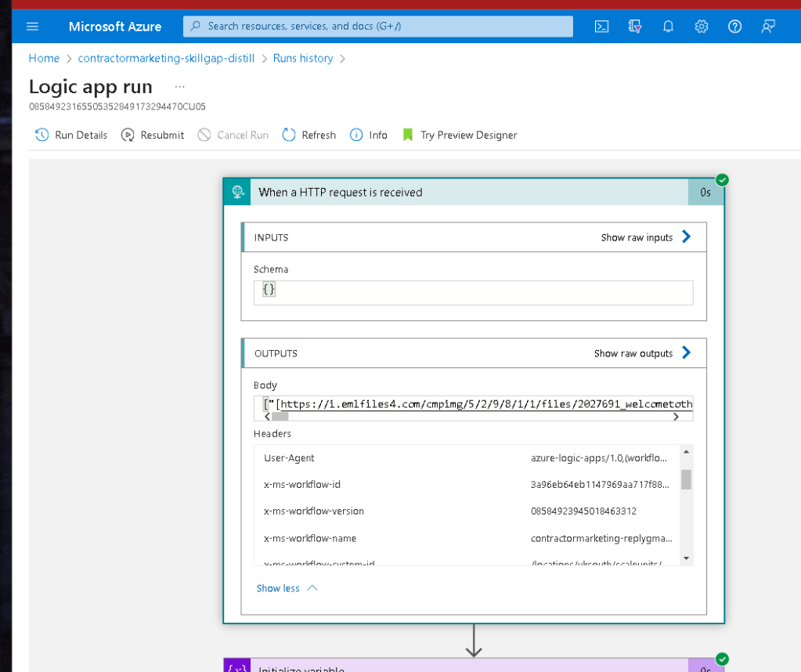Expand the raw outputs chevron

pos(687,352)
